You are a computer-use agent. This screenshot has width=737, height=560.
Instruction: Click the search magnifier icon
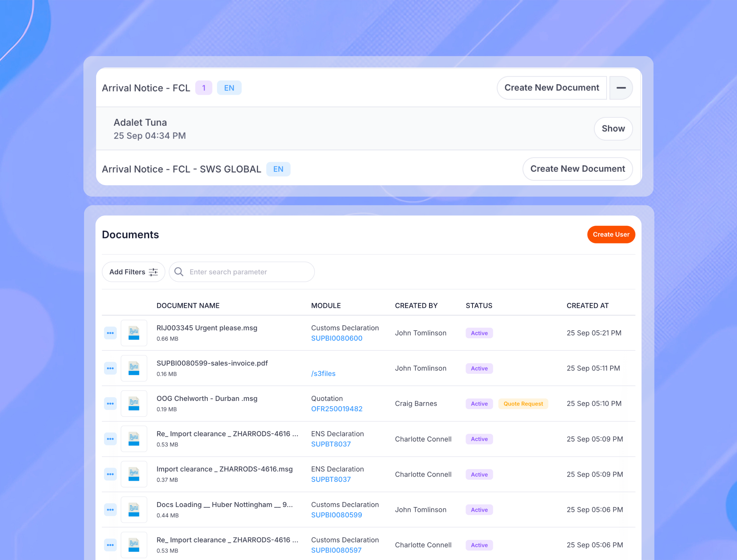coord(179,272)
